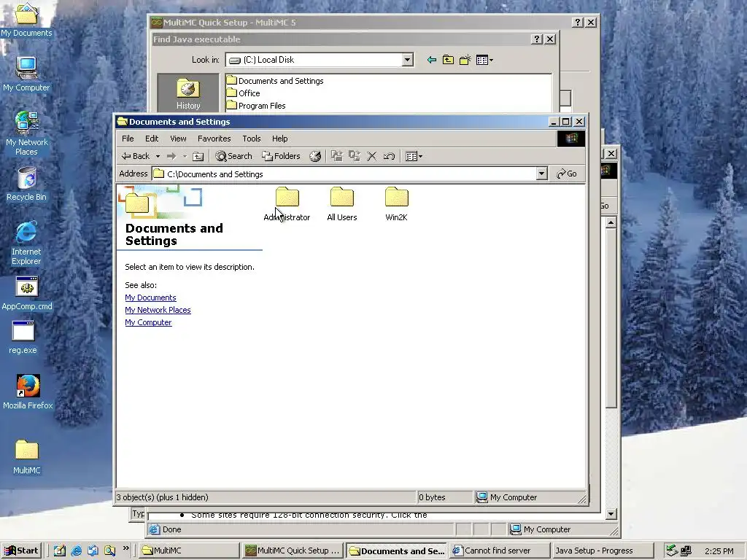
Task: Click the Move To toolbar icon
Action: pyautogui.click(x=337, y=156)
